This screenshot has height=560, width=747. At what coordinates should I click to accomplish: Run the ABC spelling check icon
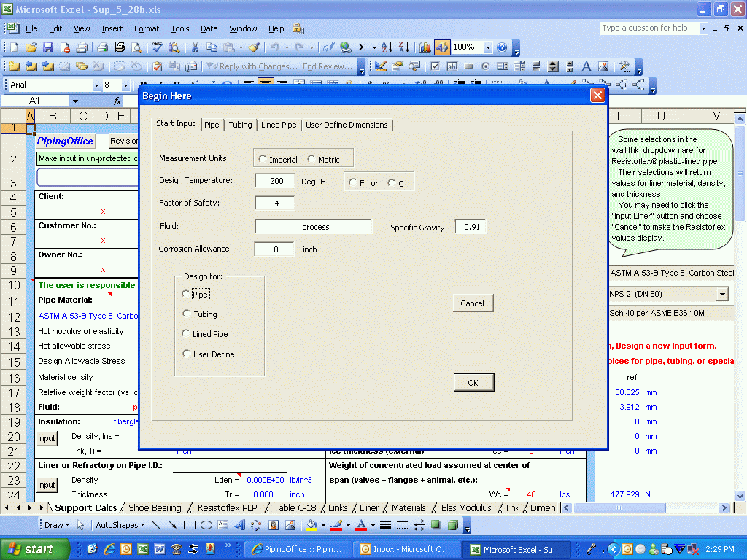coord(157,47)
